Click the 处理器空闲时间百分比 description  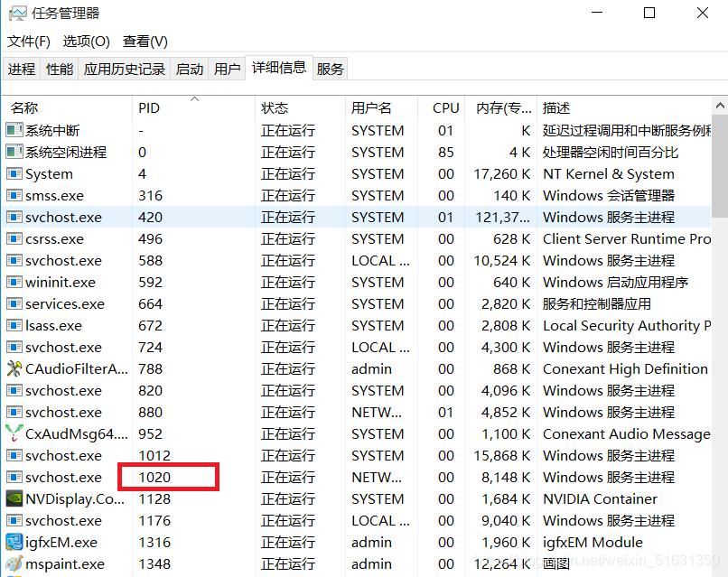[611, 152]
